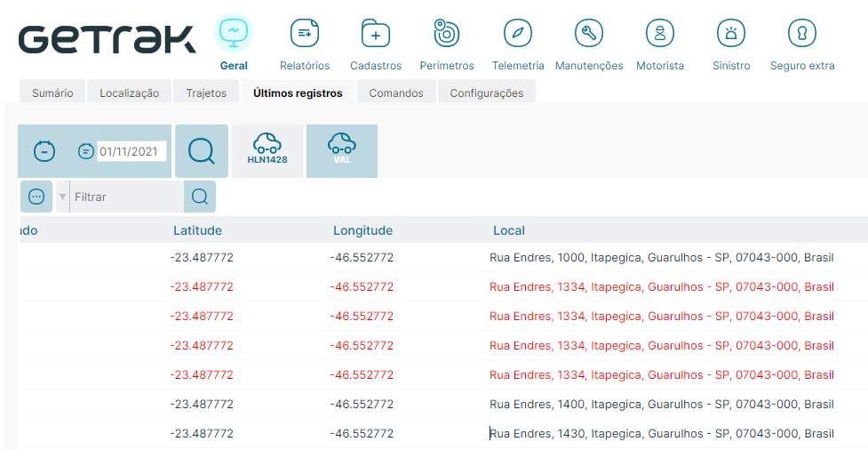Screen dimensions: 868x450
Task: Click the calendar icon beside date field
Action: tap(86, 151)
